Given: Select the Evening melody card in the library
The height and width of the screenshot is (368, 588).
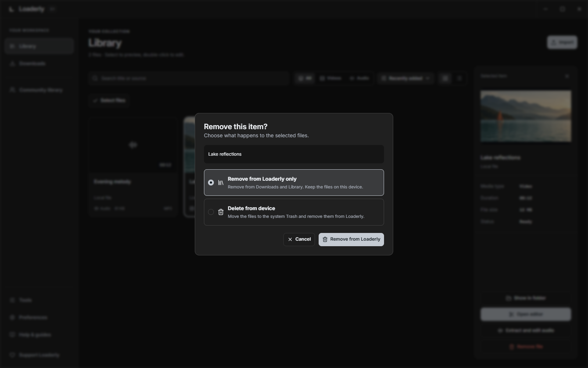Looking at the screenshot, I should 133,167.
